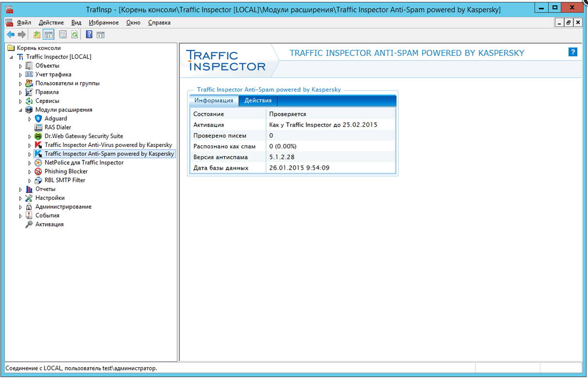Expand the RBL SMTP Filter node
Screen dimensions: 588x378
[x=30, y=180]
